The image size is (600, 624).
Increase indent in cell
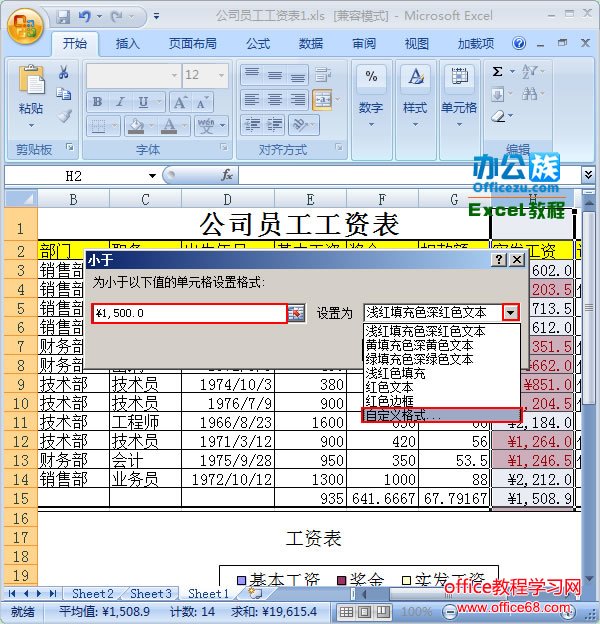tap(275, 124)
